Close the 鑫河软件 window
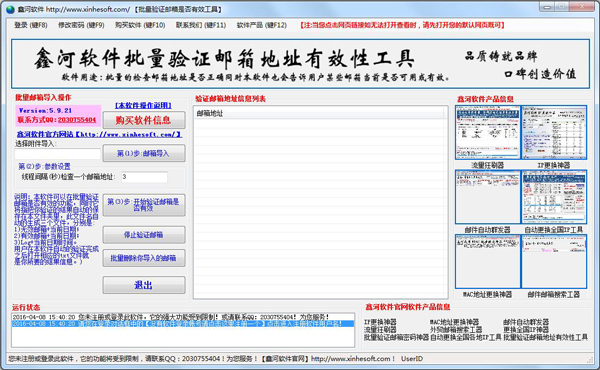Image resolution: width=600 pixels, height=370 pixels. (582, 7)
